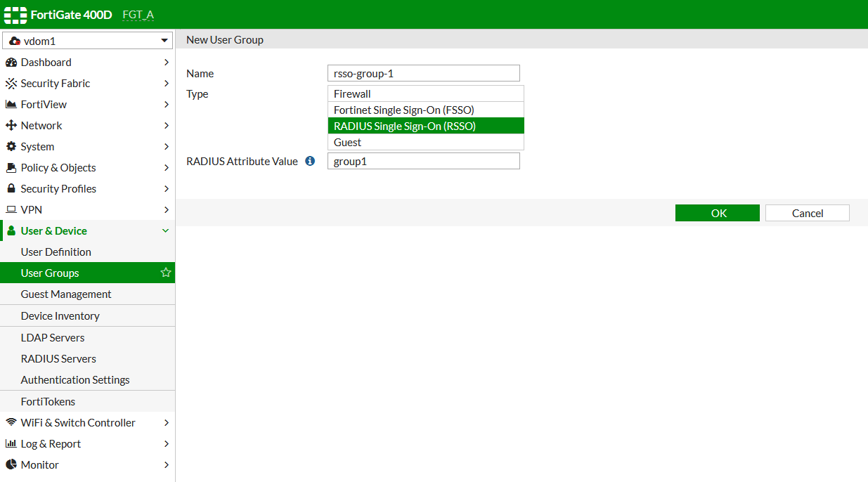Click the RADIUS Attribute Value label
This screenshot has height=482, width=868.
(x=242, y=161)
